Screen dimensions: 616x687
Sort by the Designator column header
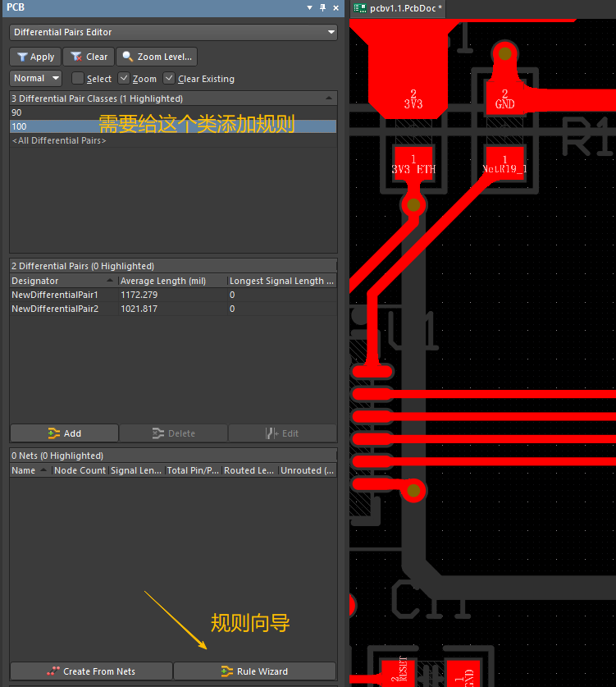click(x=63, y=281)
